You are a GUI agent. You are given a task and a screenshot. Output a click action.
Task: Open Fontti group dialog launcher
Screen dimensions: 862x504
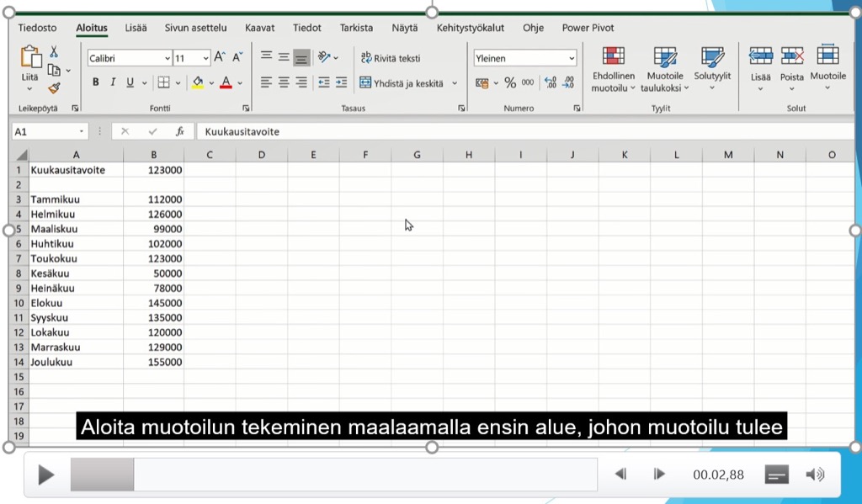click(x=246, y=109)
